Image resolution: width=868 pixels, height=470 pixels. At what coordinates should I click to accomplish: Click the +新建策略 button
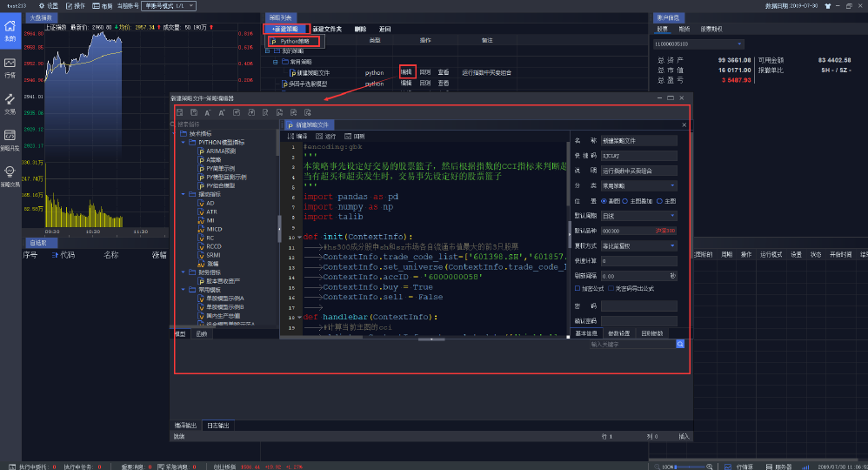pos(285,29)
